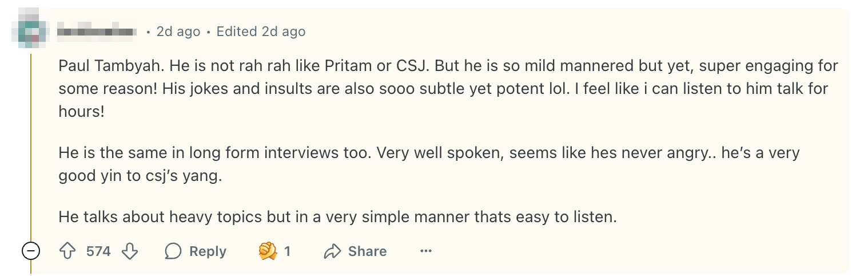
Task: Upvote the Paul Tambyah comment
Action: pyautogui.click(x=68, y=251)
